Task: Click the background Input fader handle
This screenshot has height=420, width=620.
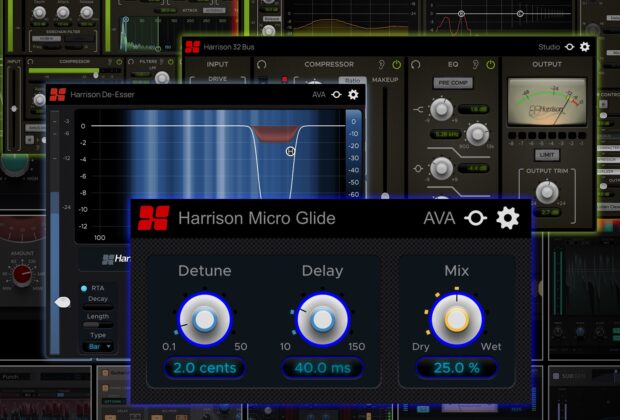Action: coord(14,108)
